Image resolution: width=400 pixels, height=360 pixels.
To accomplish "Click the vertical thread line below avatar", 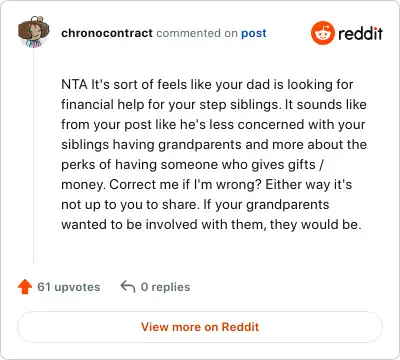I will tap(33, 156).
